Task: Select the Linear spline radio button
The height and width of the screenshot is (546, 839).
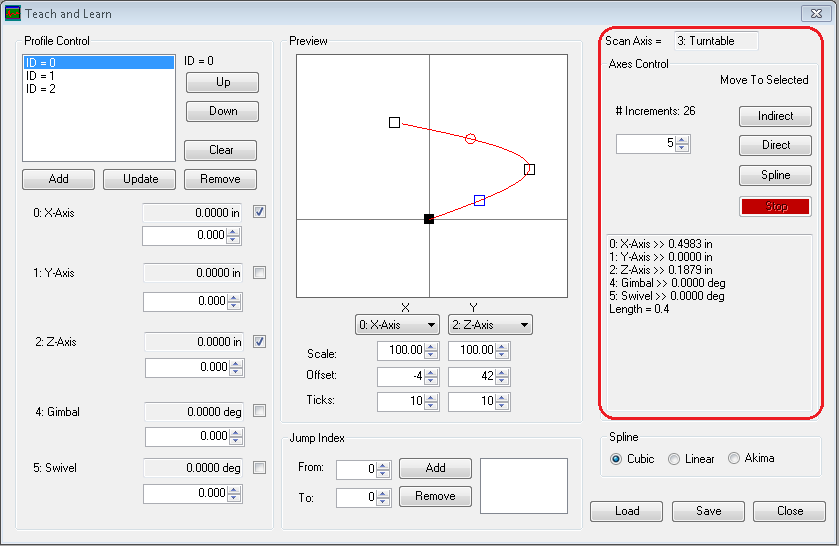Action: pos(674,459)
